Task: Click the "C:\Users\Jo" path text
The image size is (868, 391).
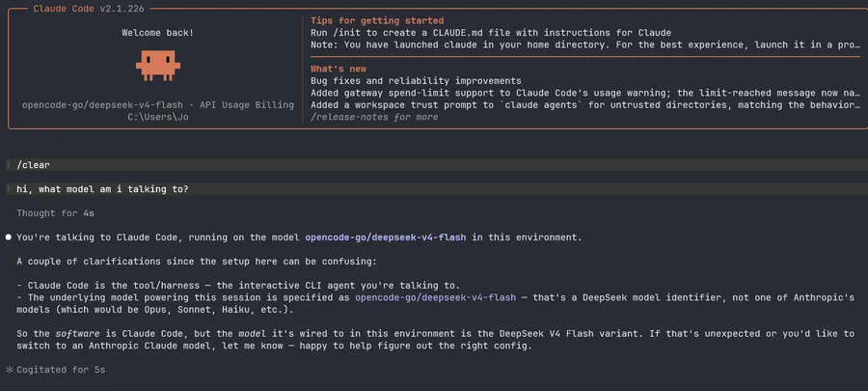Action: [x=158, y=117]
